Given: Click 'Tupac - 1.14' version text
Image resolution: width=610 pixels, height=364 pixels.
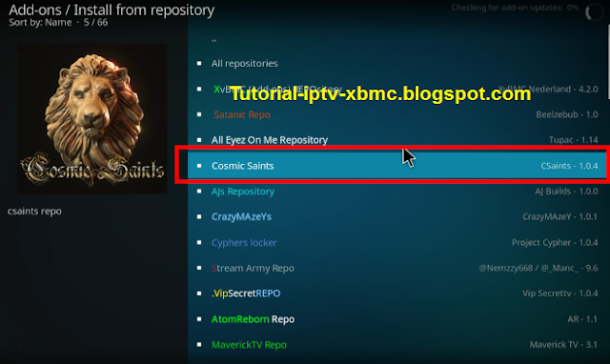Looking at the screenshot, I should (x=574, y=140).
